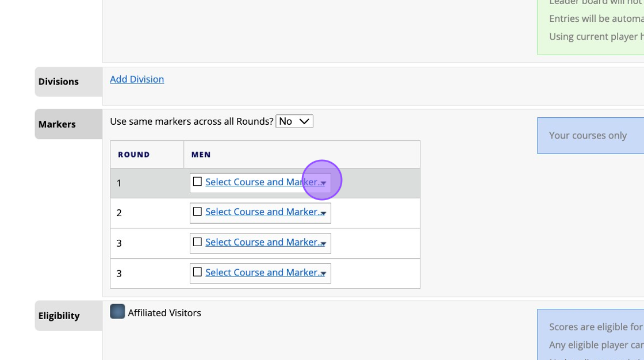Click the small arrow icon in Round 2 selector
Image resolution: width=644 pixels, height=360 pixels.
(324, 213)
